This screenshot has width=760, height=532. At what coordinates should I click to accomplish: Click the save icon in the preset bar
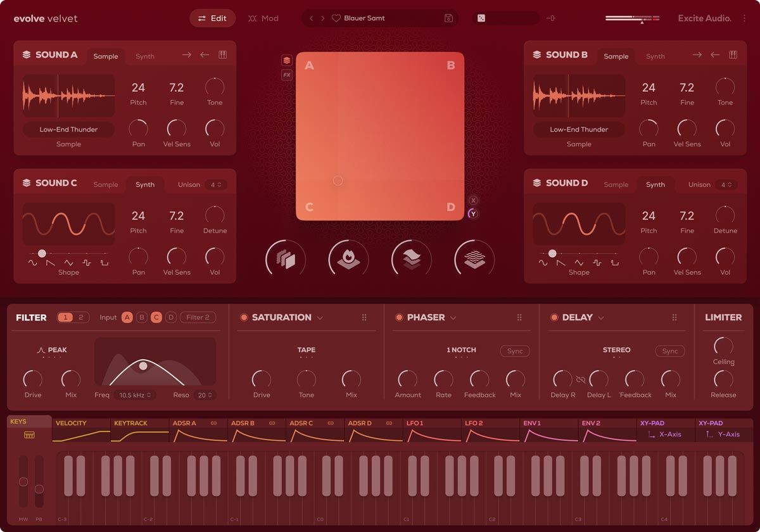click(x=450, y=18)
